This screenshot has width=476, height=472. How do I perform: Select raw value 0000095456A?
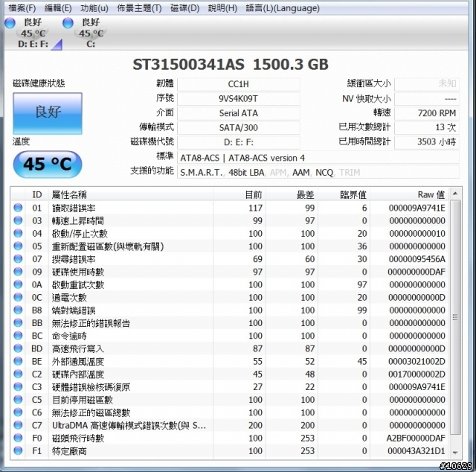pos(417,259)
